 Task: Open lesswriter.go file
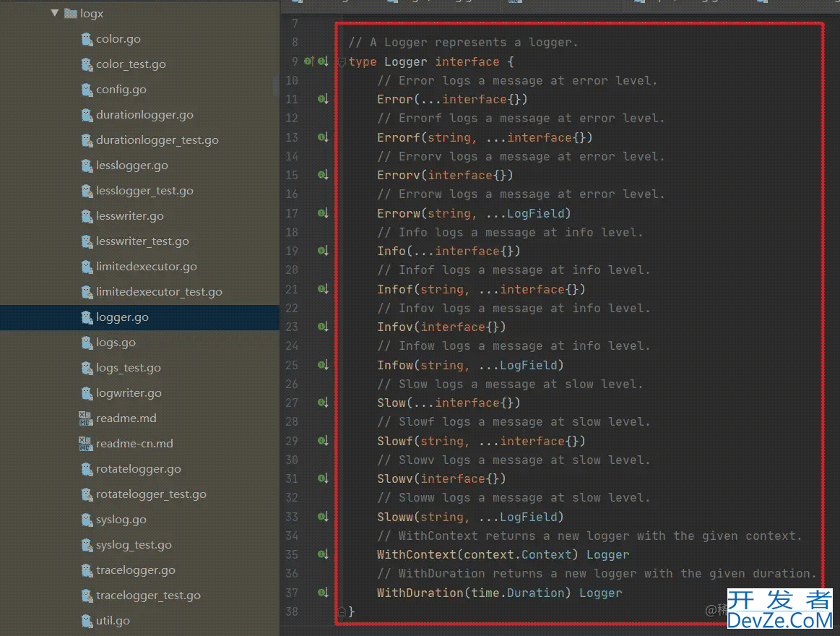click(x=129, y=215)
